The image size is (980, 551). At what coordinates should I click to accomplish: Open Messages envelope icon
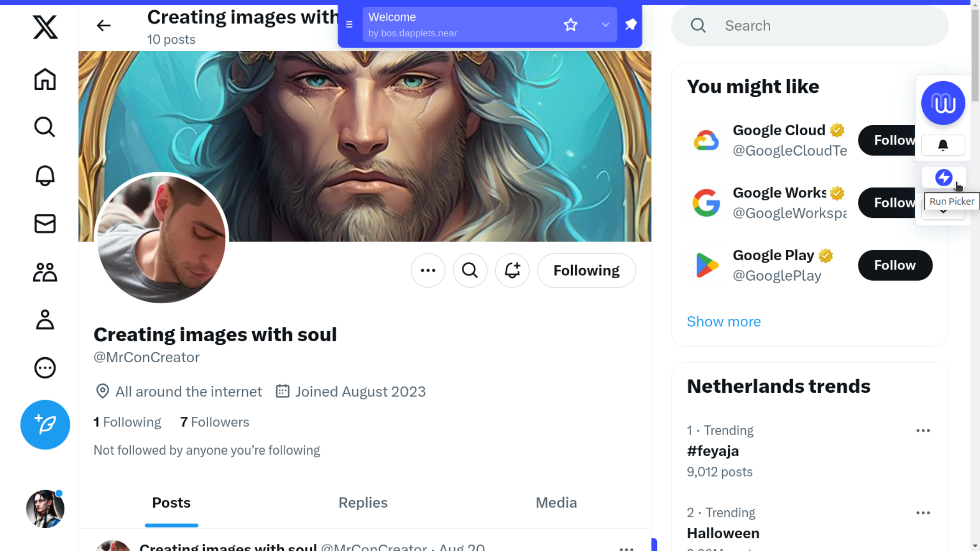click(x=45, y=223)
